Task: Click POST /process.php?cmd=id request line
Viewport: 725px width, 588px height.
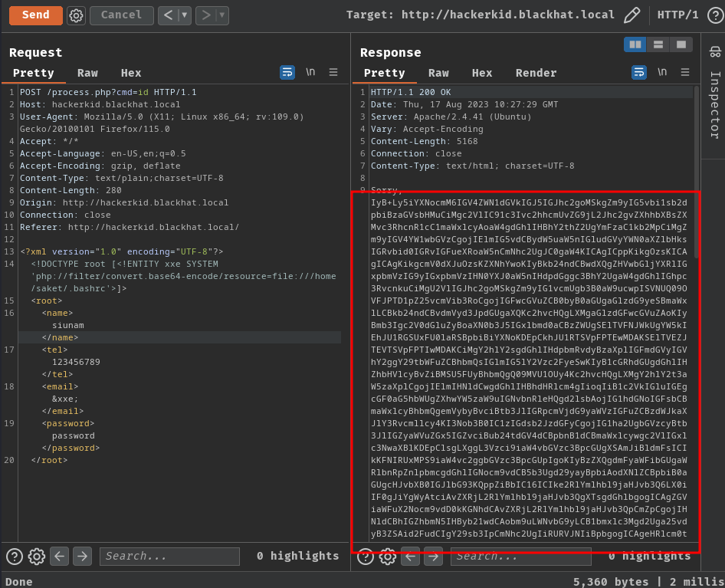Action: [108, 92]
